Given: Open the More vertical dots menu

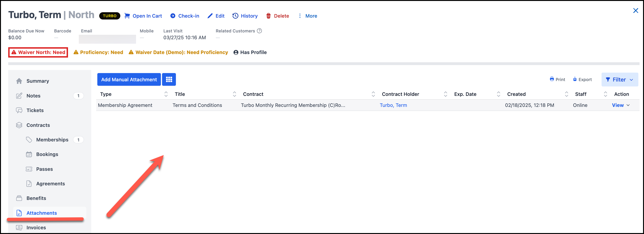Looking at the screenshot, I should (x=300, y=16).
